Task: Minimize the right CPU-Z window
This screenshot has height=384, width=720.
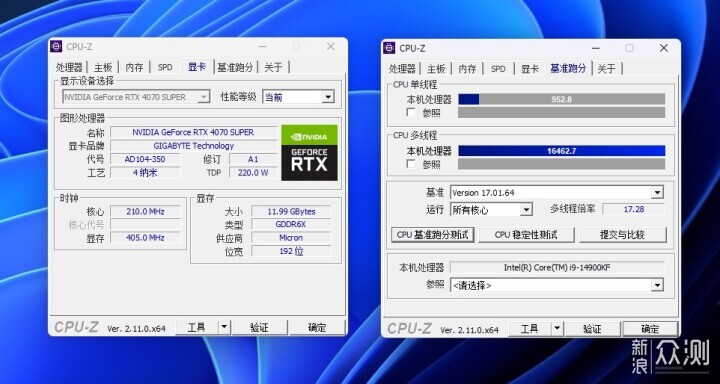Action: [x=596, y=48]
